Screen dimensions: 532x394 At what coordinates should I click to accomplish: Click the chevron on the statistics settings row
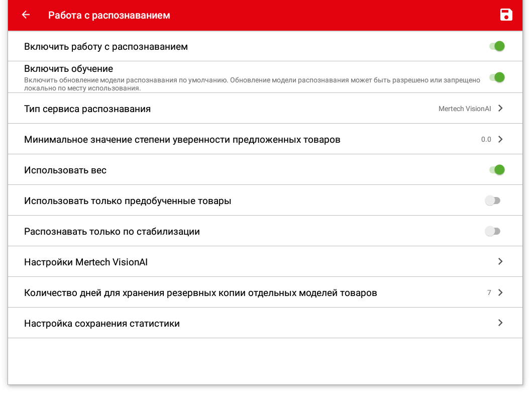tap(500, 323)
